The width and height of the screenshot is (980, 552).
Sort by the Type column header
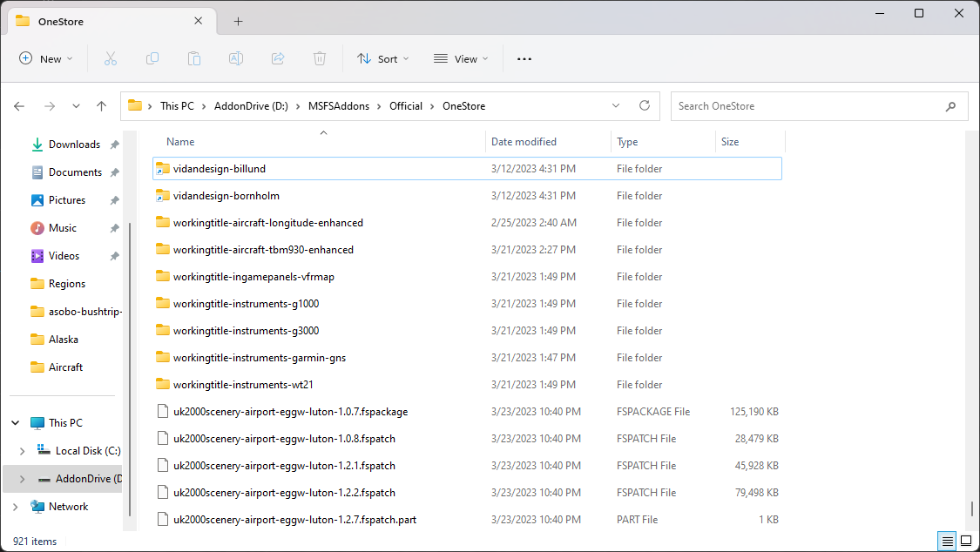(x=663, y=142)
